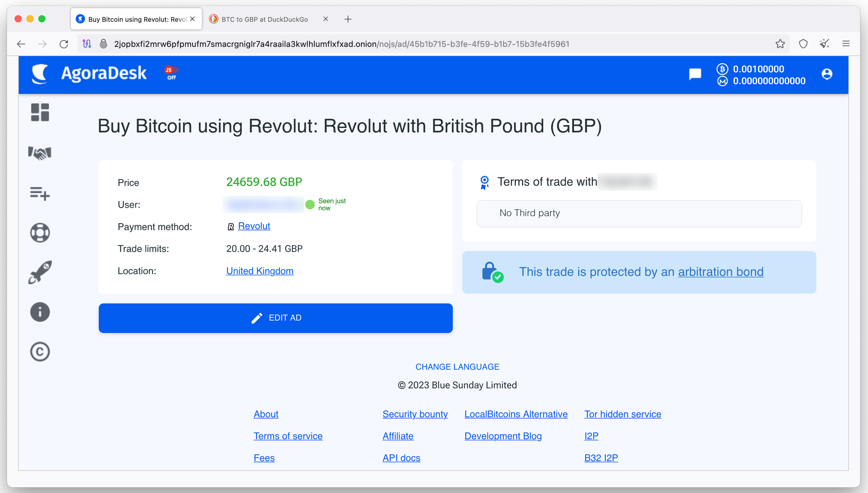This screenshot has height=493, width=868.
Task: Open the United Kingdom location link
Action: point(260,271)
